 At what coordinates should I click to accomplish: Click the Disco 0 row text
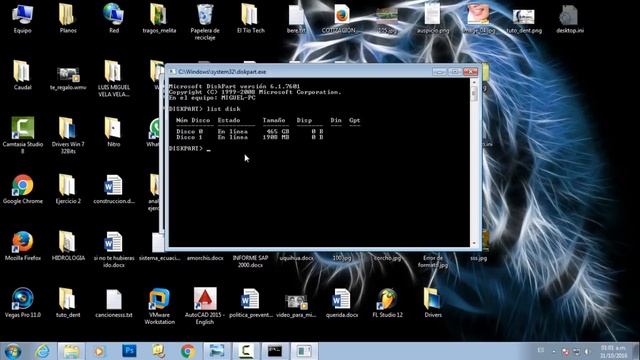tap(250, 131)
